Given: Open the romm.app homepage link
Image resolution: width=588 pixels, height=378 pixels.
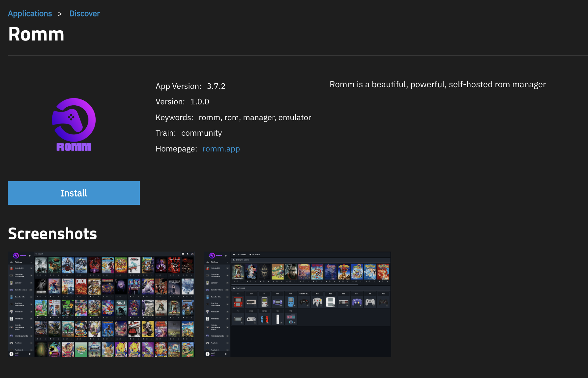Looking at the screenshot, I should point(221,149).
